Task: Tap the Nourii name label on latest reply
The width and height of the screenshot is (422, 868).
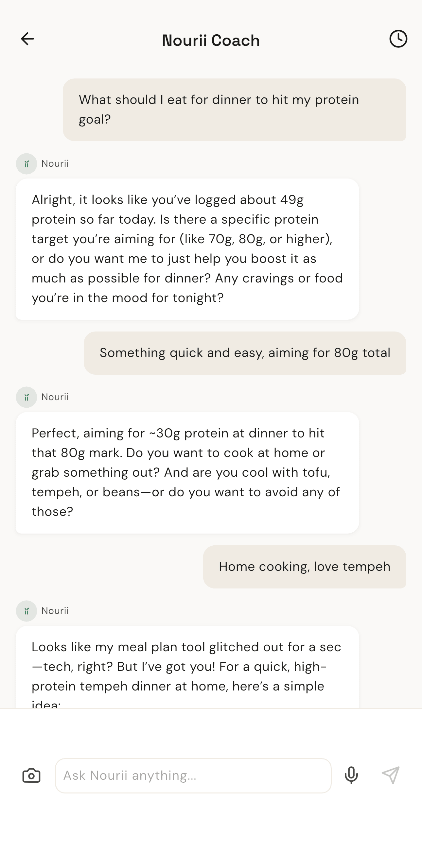Action: (x=55, y=611)
